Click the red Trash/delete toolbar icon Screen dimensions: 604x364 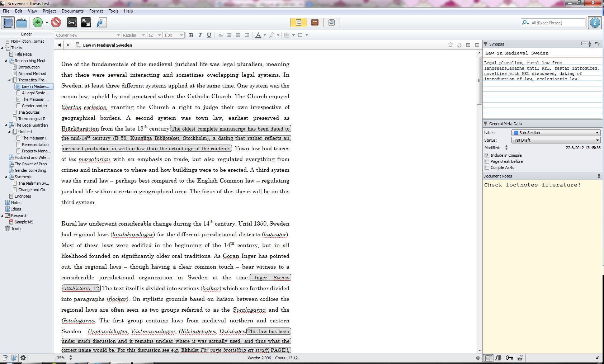pos(56,23)
